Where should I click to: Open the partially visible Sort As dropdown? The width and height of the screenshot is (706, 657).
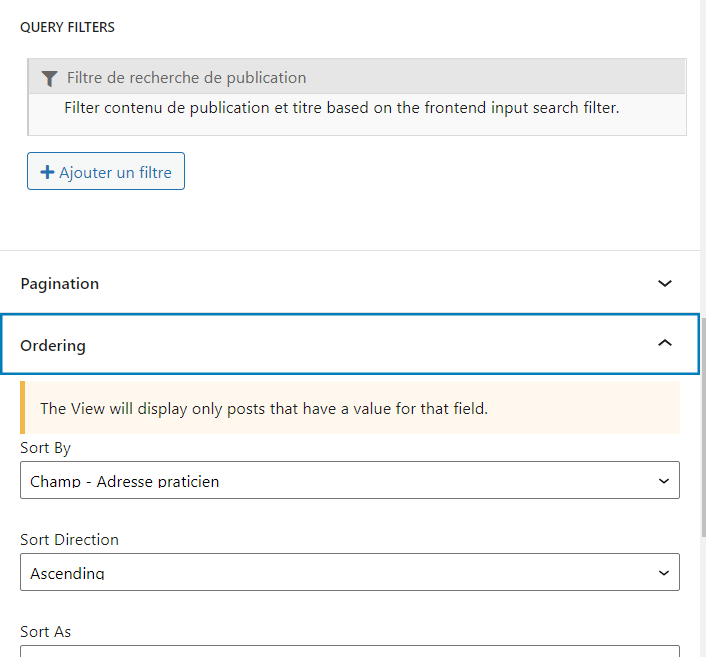[350, 651]
